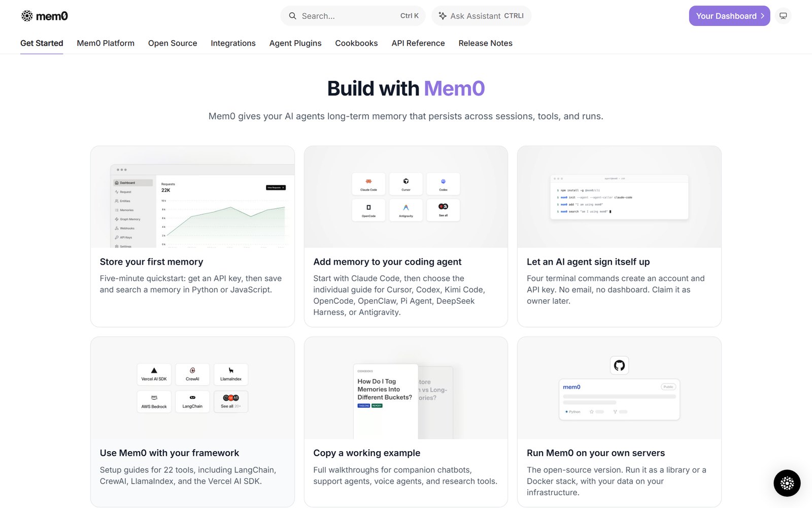Click the LlamaIndex llama icon
Viewport: 812px width, 508px height.
point(231,370)
